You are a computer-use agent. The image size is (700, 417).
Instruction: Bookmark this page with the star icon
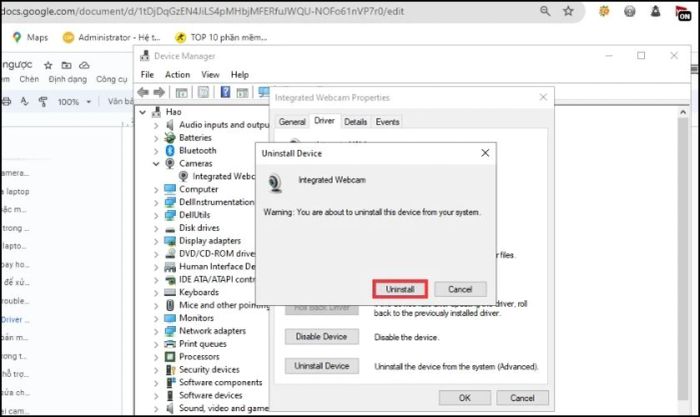(568, 11)
